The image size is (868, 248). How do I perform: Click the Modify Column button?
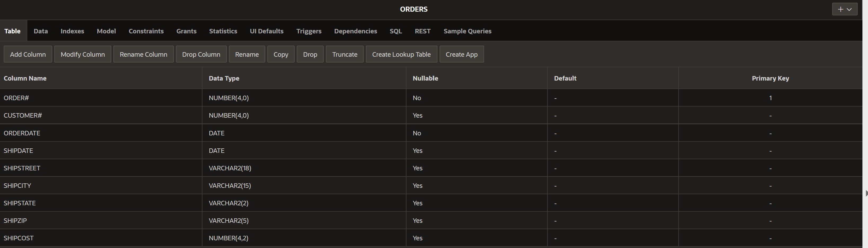click(83, 54)
